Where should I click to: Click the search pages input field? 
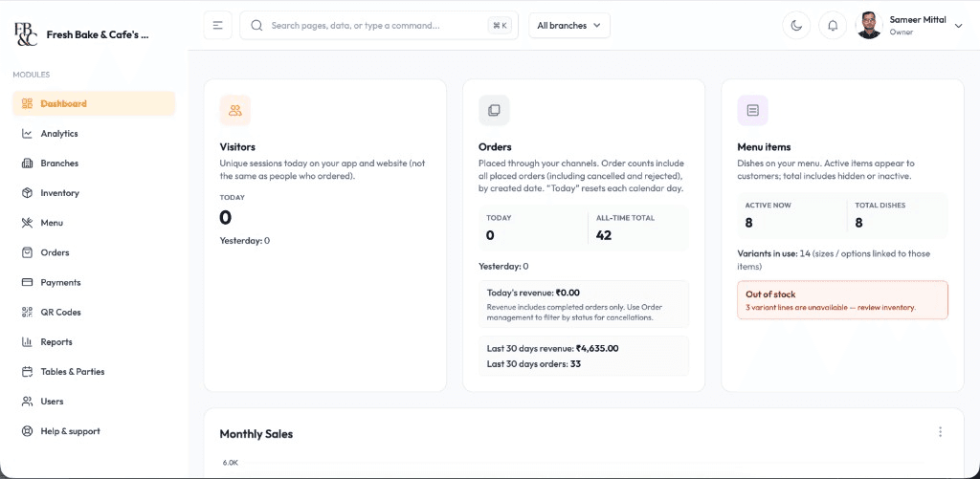(379, 26)
